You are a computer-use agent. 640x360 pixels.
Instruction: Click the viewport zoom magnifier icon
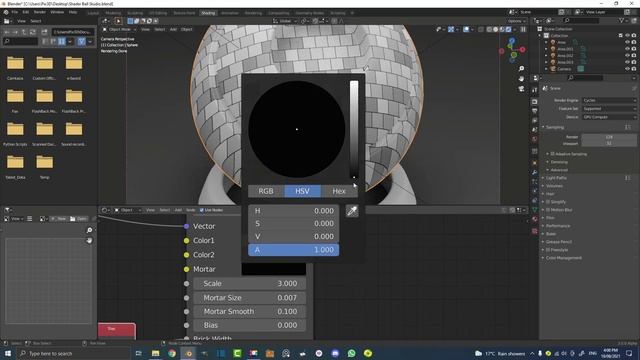click(521, 69)
